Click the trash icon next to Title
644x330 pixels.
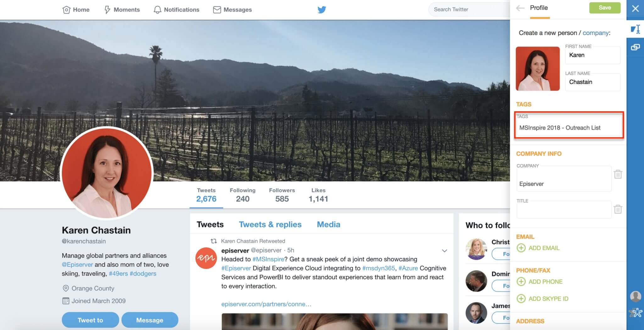[618, 209]
